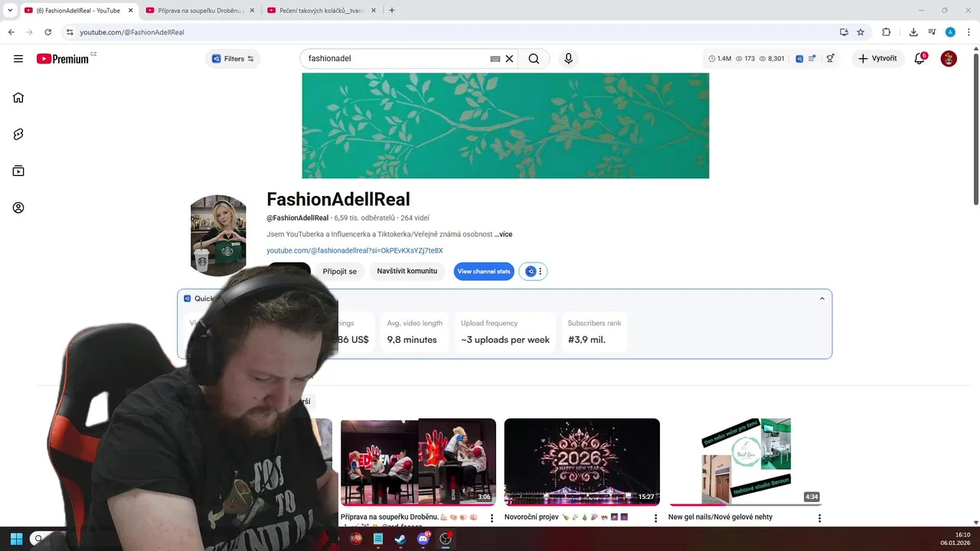Viewport: 980px width, 551px height.
Task: Install app icon in address bar
Action: (844, 32)
